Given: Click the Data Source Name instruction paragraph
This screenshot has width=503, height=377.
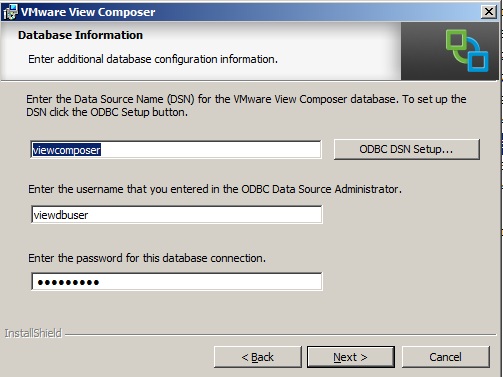Looking at the screenshot, I should click(246, 105).
